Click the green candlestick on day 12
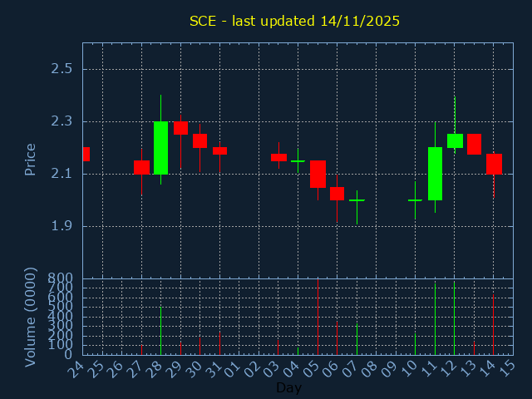 click(x=455, y=140)
